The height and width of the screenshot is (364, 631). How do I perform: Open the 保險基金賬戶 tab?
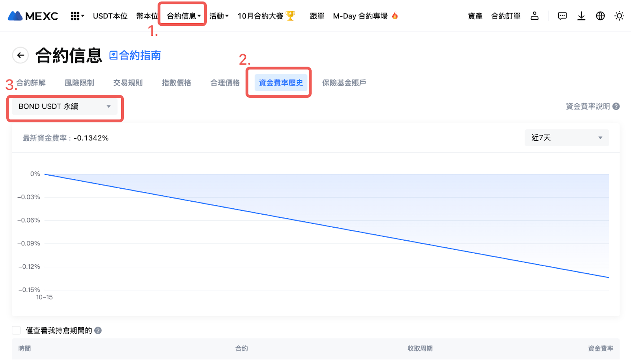pos(344,83)
